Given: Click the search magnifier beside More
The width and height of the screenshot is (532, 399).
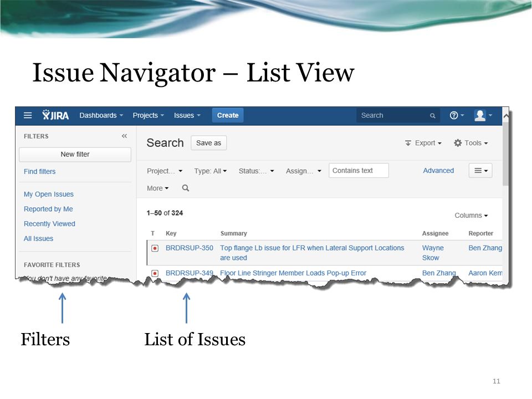Looking at the screenshot, I should 186,188.
